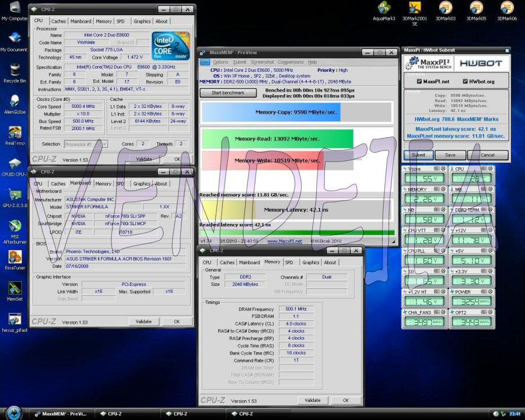Open settings icon of the +12V gadget
Image resolution: width=525 pixels, height=420 pixels.
pyautogui.click(x=484, y=230)
